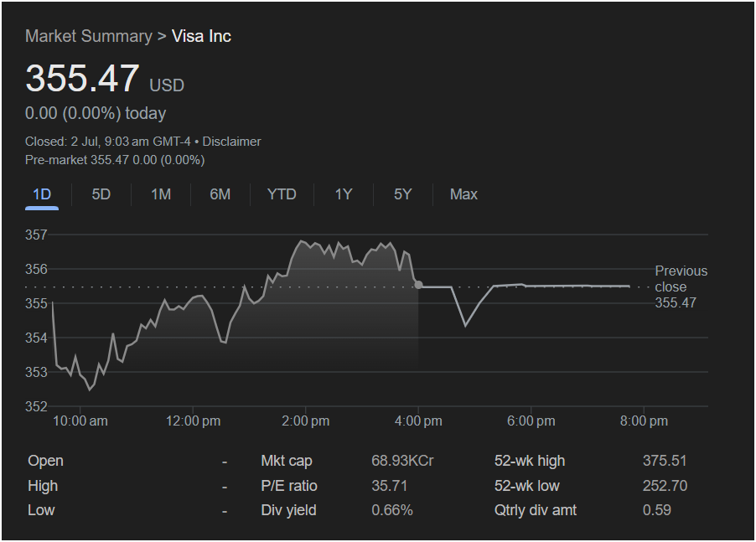Click the 356 y-axis label
This screenshot has height=542, width=756.
pyautogui.click(x=36, y=269)
